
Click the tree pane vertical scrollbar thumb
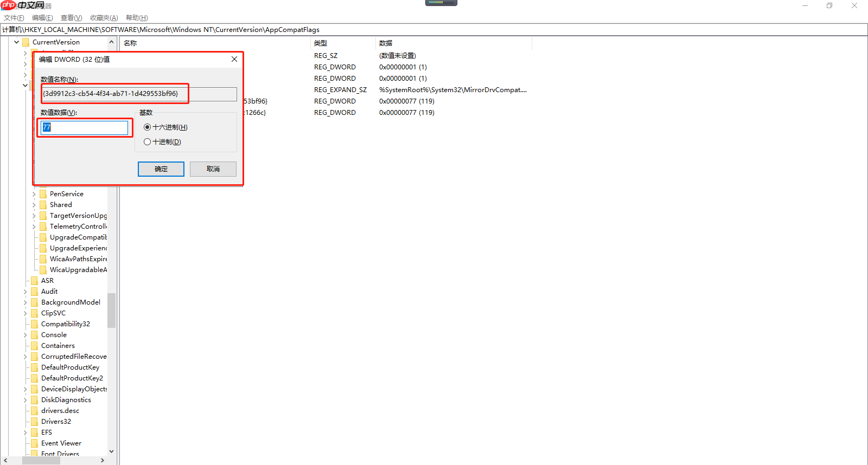(112, 311)
